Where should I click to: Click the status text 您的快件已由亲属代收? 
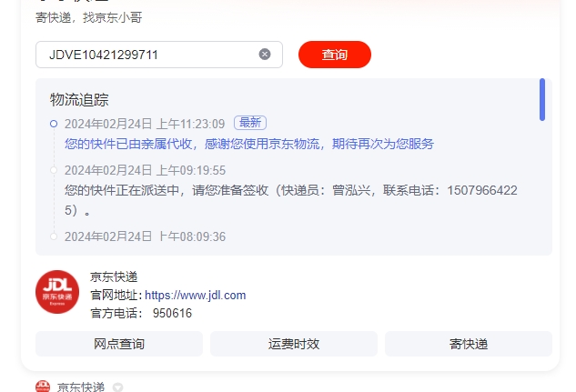pos(128,144)
